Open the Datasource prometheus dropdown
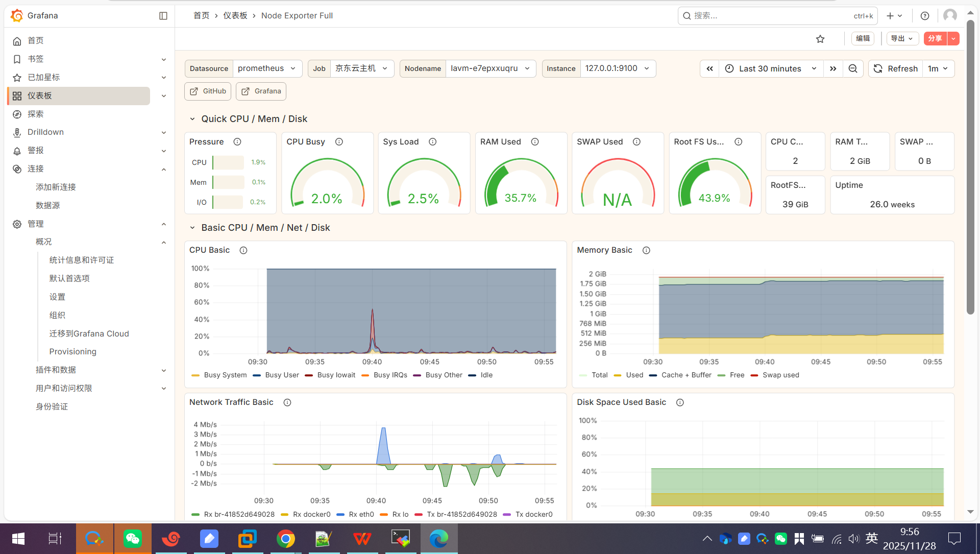Image resolution: width=980 pixels, height=554 pixels. [267, 68]
